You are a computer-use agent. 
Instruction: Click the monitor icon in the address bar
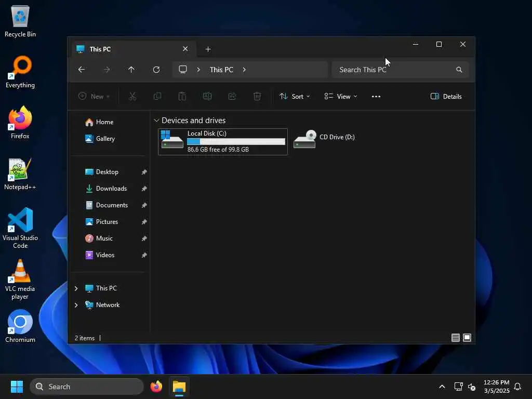[x=183, y=70]
